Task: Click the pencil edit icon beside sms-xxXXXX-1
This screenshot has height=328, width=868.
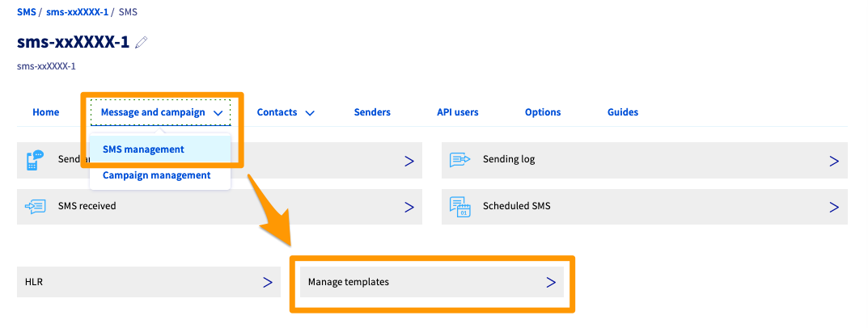Action: click(142, 43)
